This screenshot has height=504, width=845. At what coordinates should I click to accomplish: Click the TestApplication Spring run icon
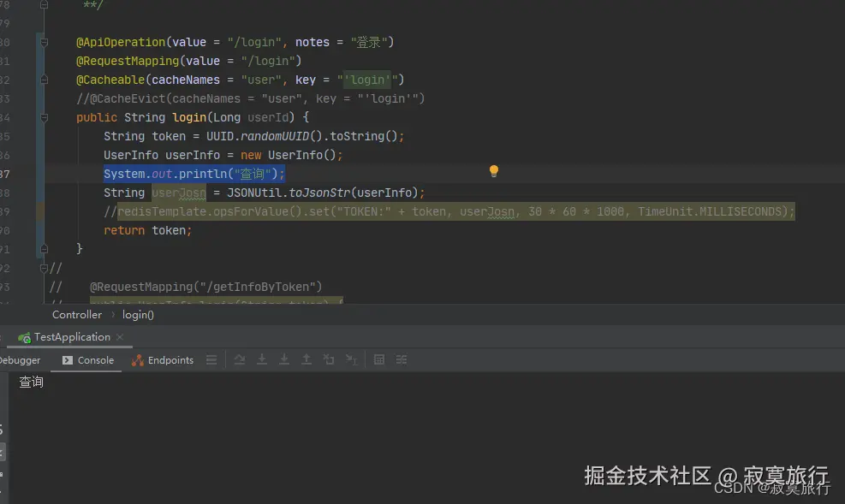pyautogui.click(x=24, y=338)
